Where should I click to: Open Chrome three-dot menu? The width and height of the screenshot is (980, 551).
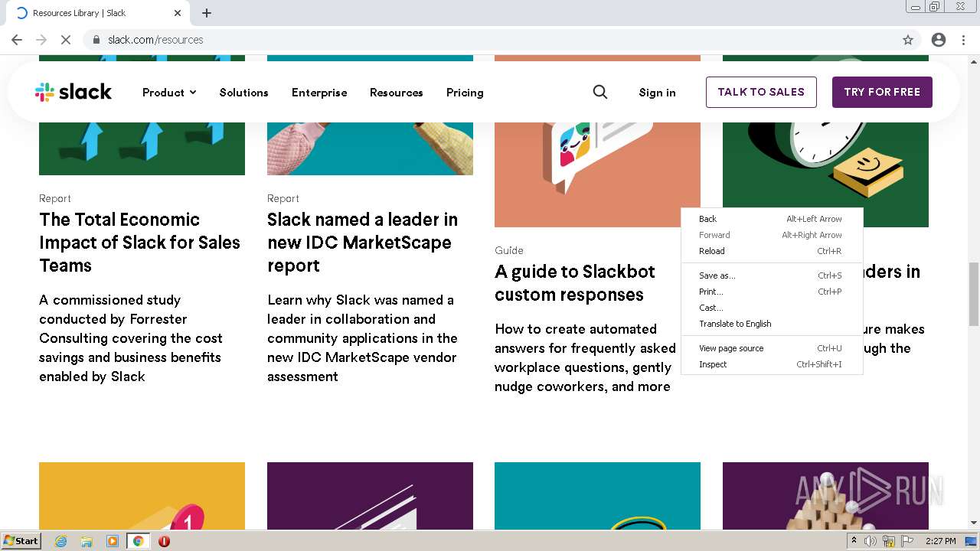point(963,40)
